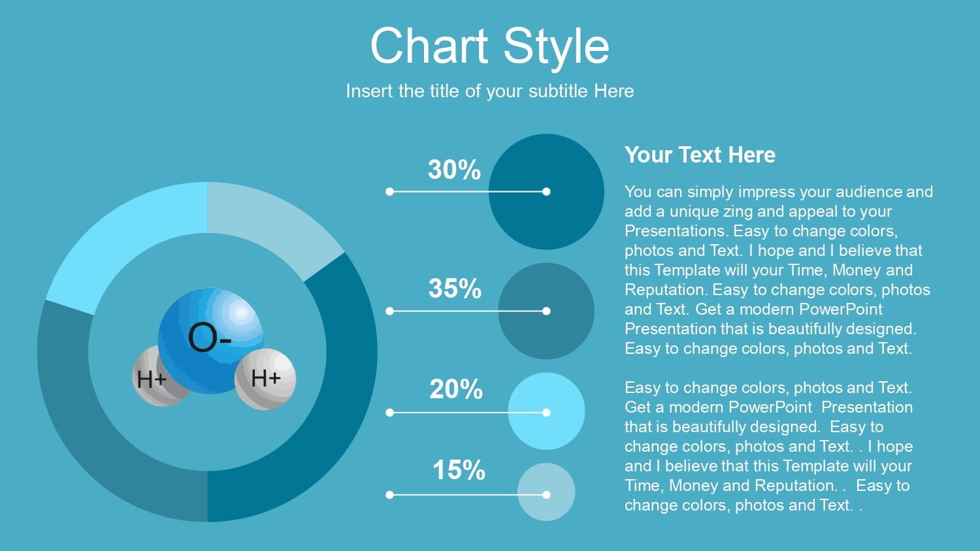Select the 35% percentage label
The height and width of the screenshot is (551, 980).
coord(455,289)
